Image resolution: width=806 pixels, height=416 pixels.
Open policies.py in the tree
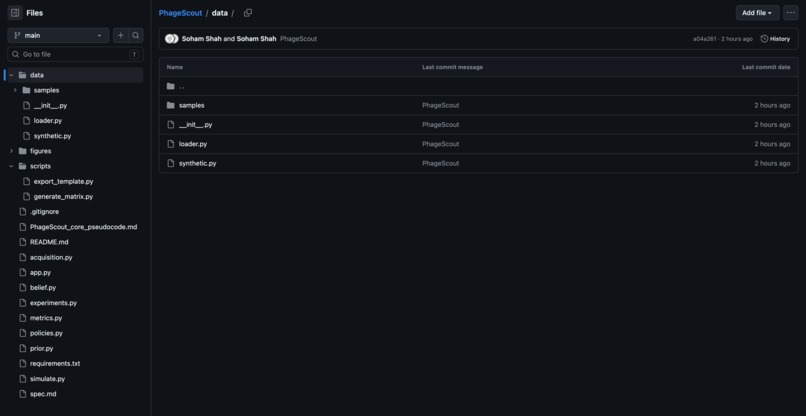pyautogui.click(x=46, y=333)
